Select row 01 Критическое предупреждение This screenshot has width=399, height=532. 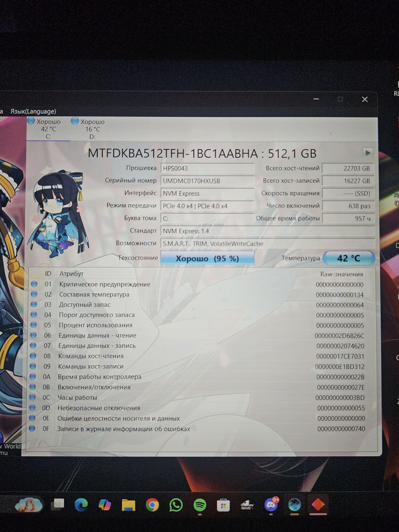click(x=202, y=284)
